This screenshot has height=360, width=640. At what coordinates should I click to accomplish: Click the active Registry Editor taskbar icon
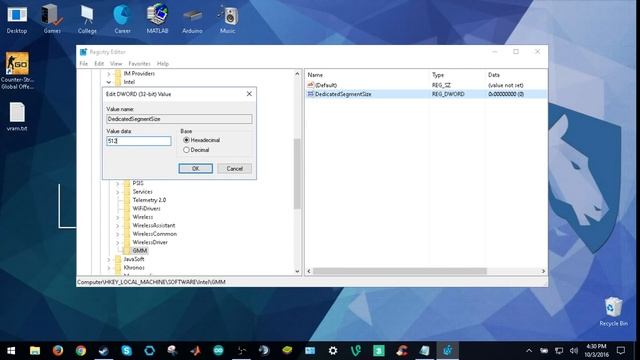447,351
